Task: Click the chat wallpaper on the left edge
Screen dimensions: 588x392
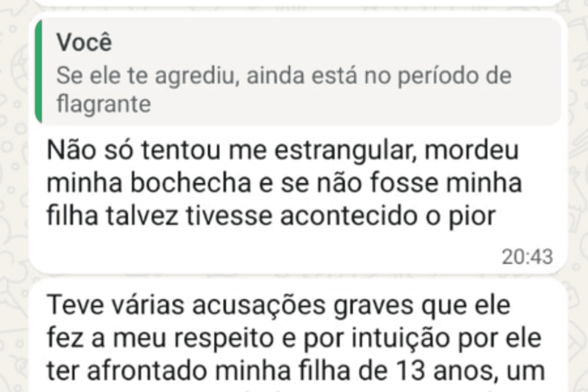Action: 14,196
